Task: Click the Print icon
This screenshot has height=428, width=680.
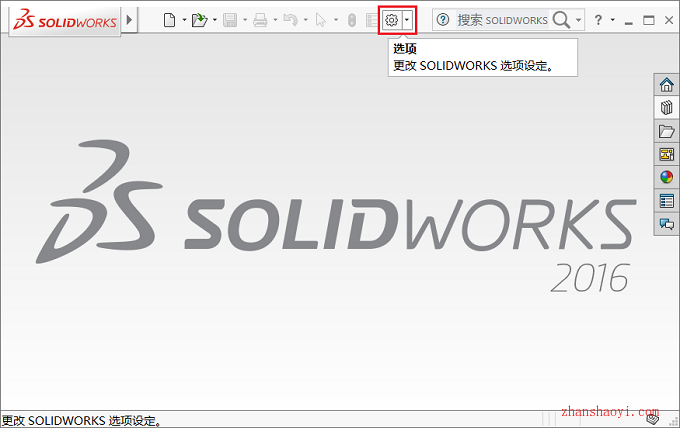Action: (x=260, y=20)
